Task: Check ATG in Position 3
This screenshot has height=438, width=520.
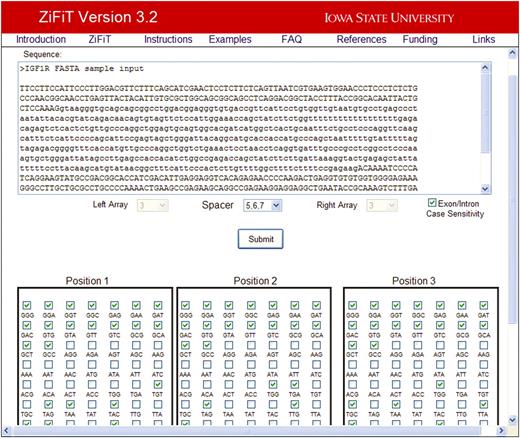Action: tap(418, 364)
